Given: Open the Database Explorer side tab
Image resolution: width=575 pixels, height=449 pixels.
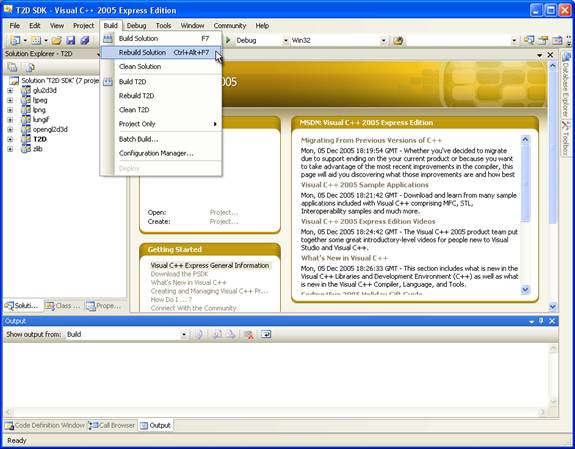Looking at the screenshot, I should (x=566, y=85).
